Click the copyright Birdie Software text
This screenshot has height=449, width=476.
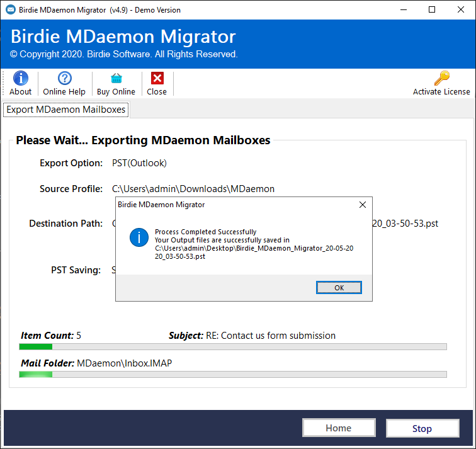tap(124, 54)
